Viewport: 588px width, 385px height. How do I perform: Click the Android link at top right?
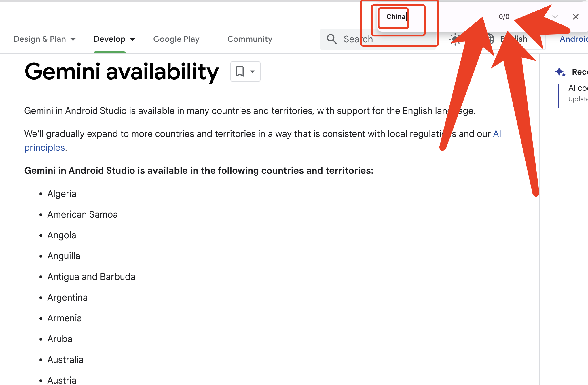(573, 39)
